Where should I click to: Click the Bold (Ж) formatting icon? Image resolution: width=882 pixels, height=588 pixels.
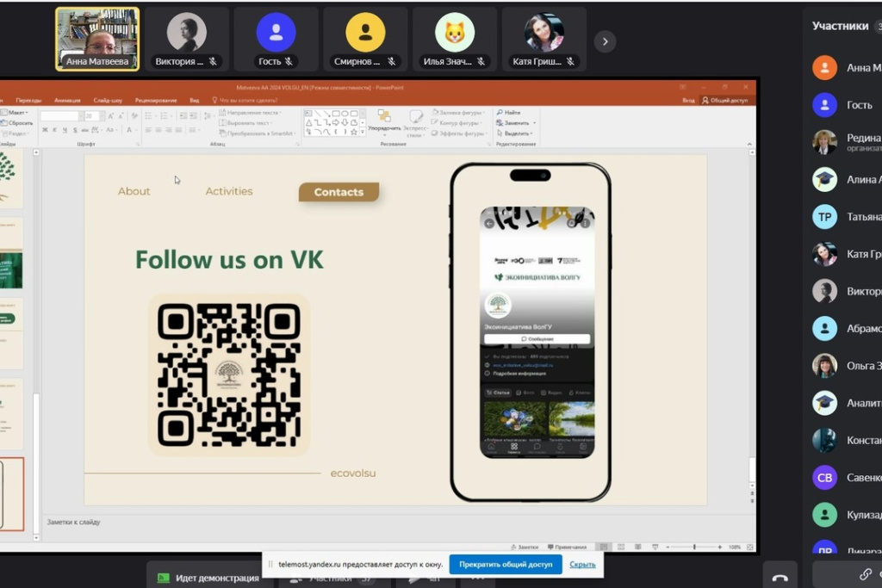[x=45, y=130]
